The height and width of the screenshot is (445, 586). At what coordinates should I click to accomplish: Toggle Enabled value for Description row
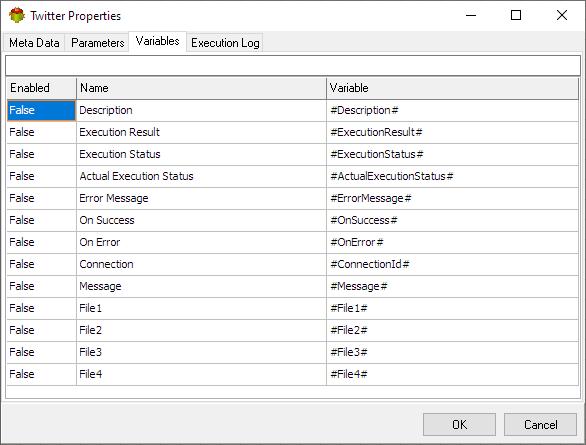point(41,111)
